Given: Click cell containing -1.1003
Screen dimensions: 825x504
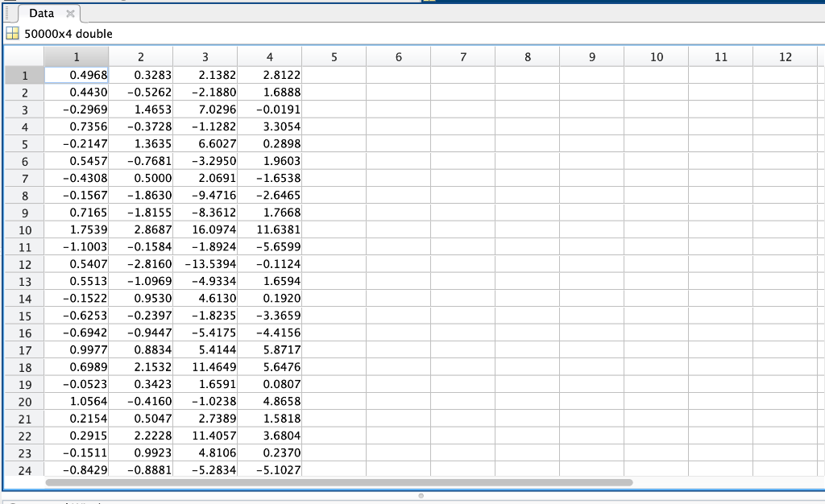Looking at the screenshot, I should [77, 247].
